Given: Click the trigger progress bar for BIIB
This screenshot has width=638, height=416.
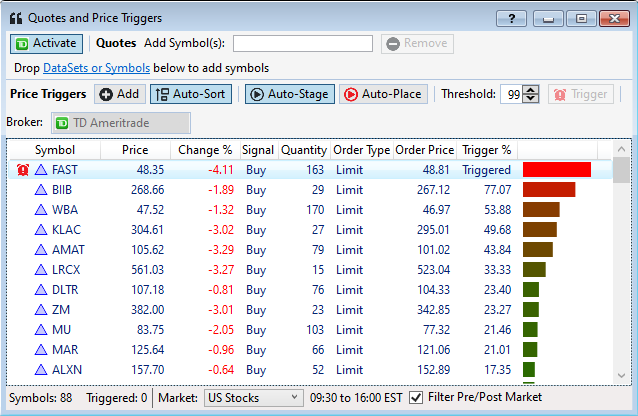Looking at the screenshot, I should [549, 190].
